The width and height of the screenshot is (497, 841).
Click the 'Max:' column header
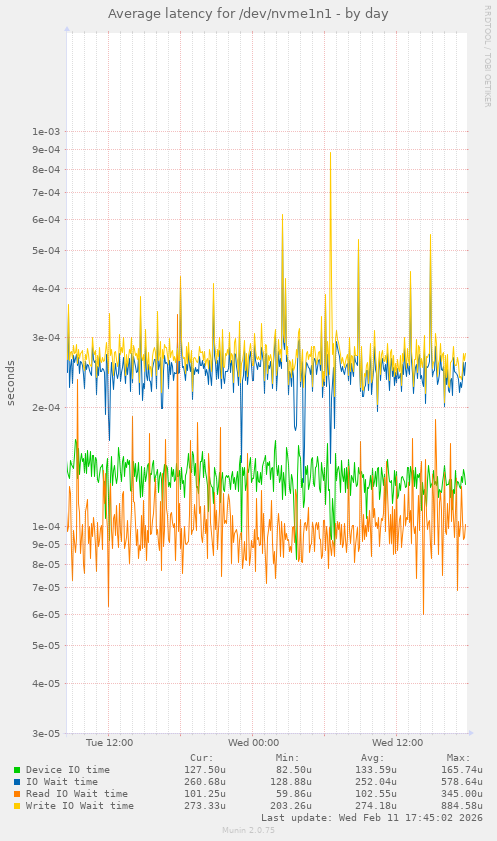pyautogui.click(x=458, y=758)
